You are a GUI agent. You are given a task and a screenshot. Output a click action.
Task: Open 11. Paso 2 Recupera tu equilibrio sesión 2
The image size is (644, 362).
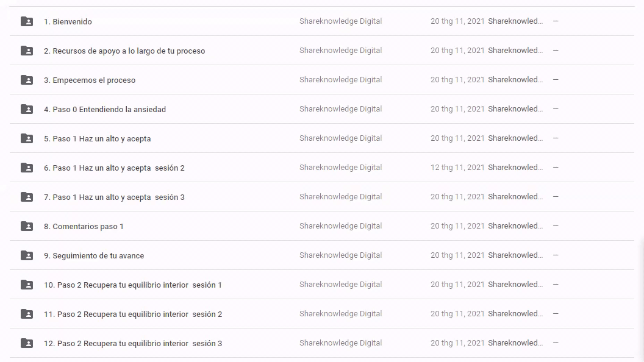click(x=133, y=314)
